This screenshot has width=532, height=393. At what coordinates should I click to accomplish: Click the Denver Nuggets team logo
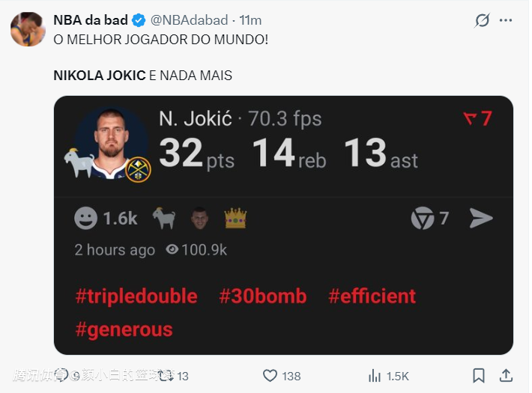coord(138,169)
